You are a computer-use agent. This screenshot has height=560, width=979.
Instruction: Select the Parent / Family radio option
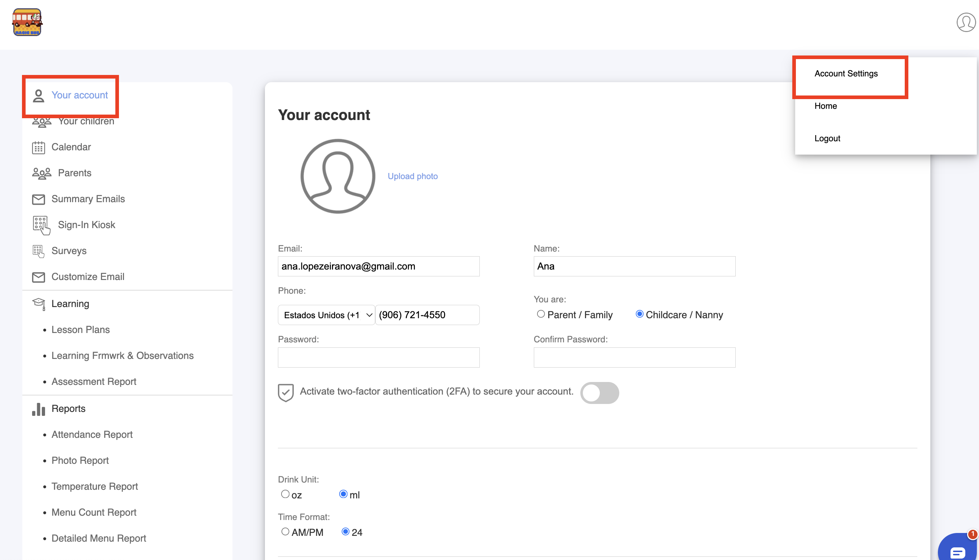541,314
